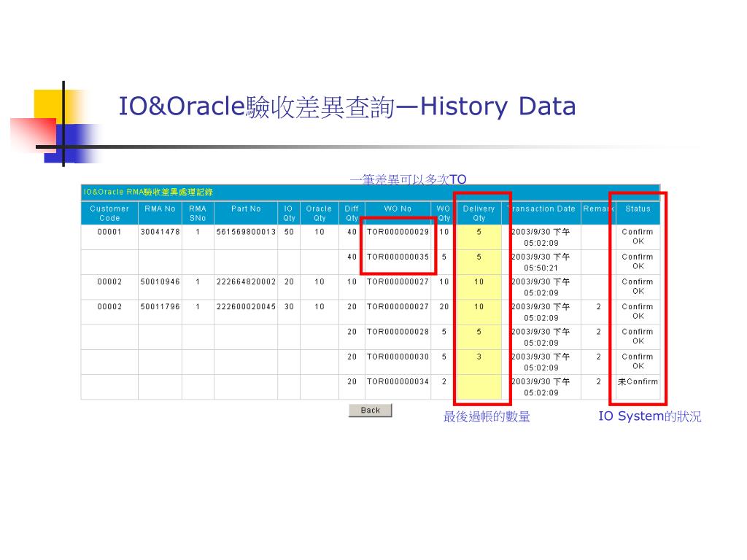
Task: Click RMA number 30041478
Action: [160, 232]
